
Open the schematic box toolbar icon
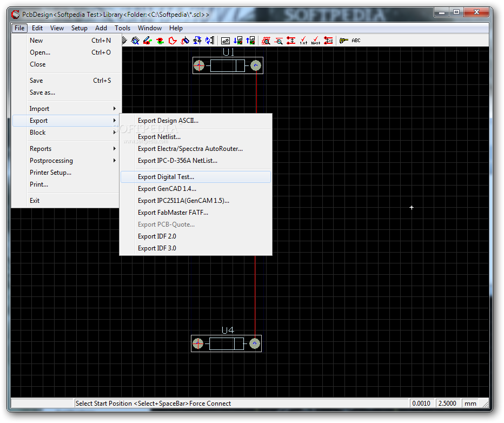(x=226, y=41)
